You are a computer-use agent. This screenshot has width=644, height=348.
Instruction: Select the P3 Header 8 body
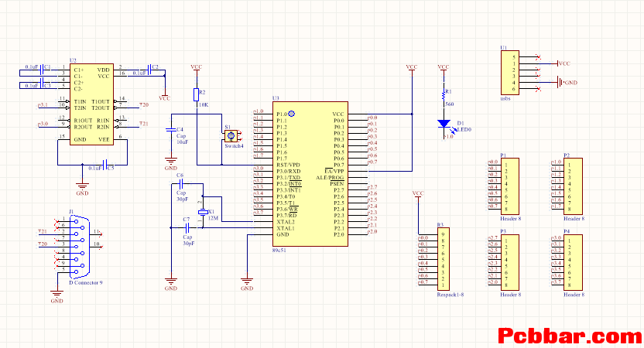point(509,263)
